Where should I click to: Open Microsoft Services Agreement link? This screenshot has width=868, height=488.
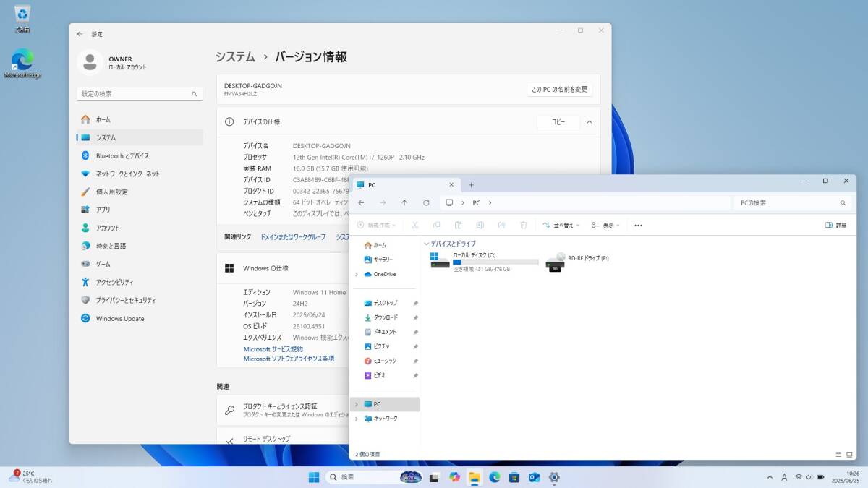[273, 349]
